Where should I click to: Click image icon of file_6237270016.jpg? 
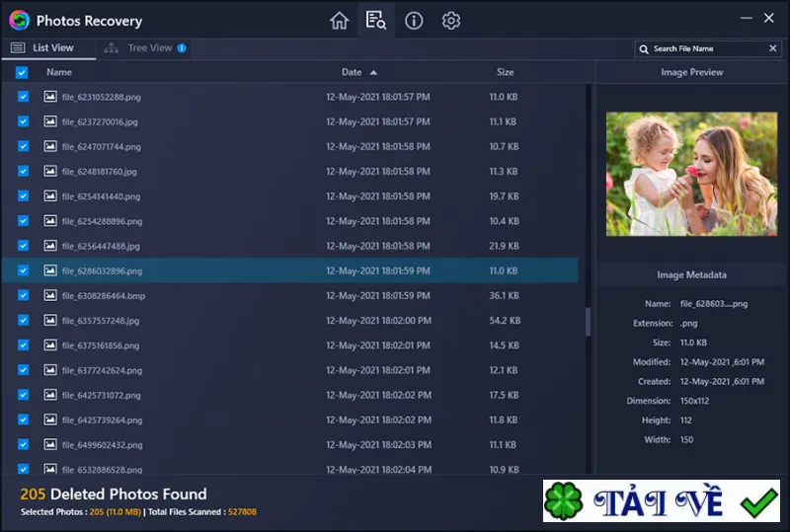point(50,120)
